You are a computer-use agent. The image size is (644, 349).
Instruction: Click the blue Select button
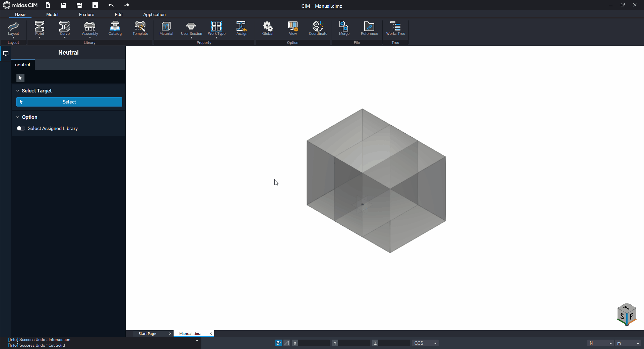point(69,102)
